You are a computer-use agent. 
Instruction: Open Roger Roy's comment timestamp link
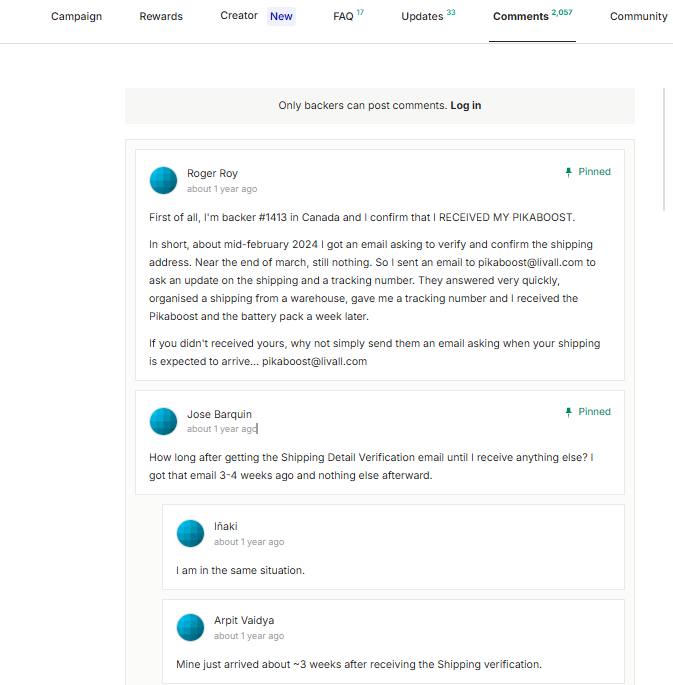click(222, 189)
